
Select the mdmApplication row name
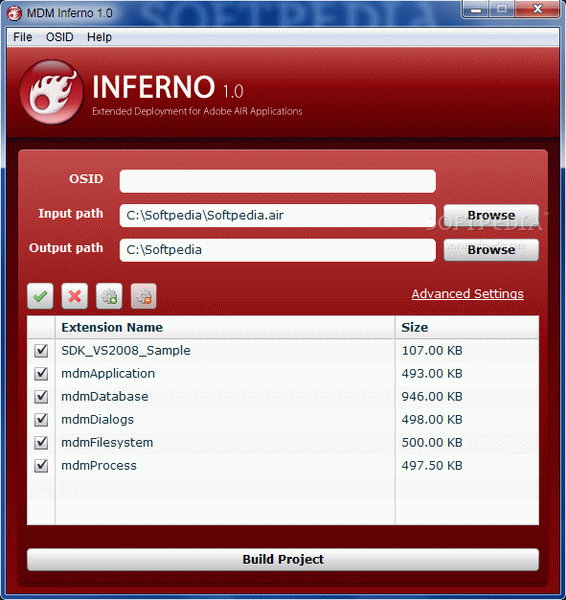pyautogui.click(x=108, y=373)
